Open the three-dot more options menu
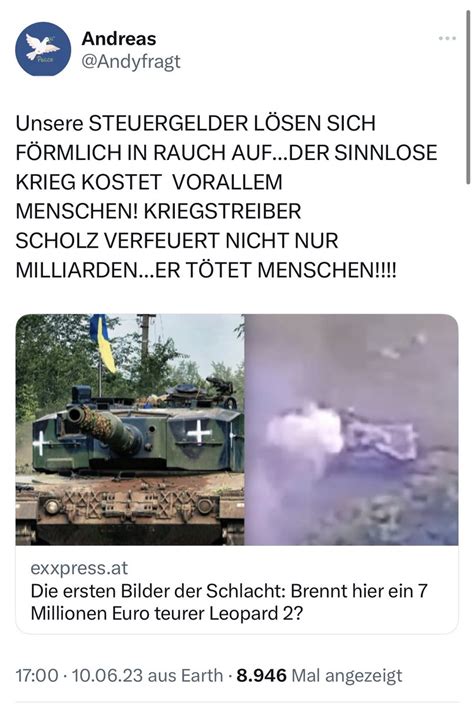Image resolution: width=474 pixels, height=706 pixels. point(447,39)
